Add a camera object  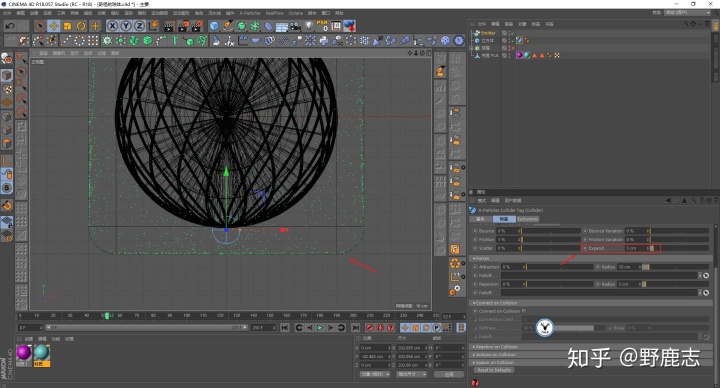[x=295, y=26]
